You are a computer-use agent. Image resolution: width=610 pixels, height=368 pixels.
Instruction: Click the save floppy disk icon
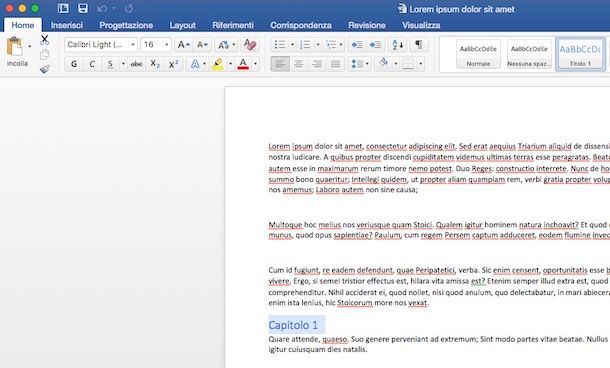pos(83,9)
